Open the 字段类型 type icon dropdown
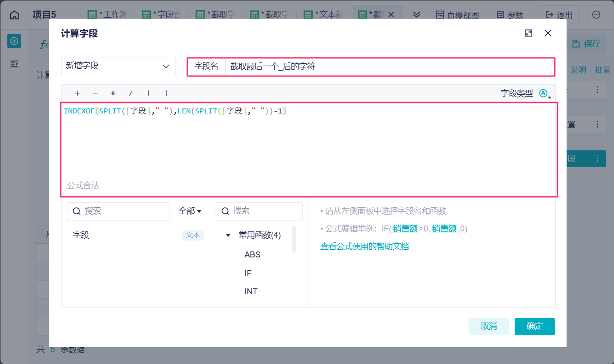The image size is (614, 364). click(545, 93)
